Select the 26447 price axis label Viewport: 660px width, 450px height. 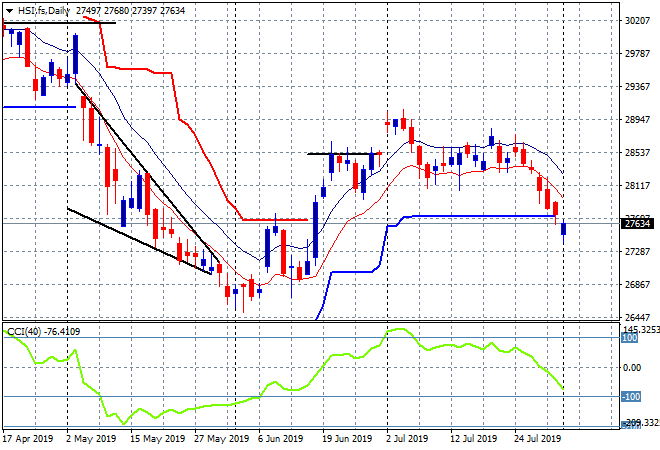(637, 317)
